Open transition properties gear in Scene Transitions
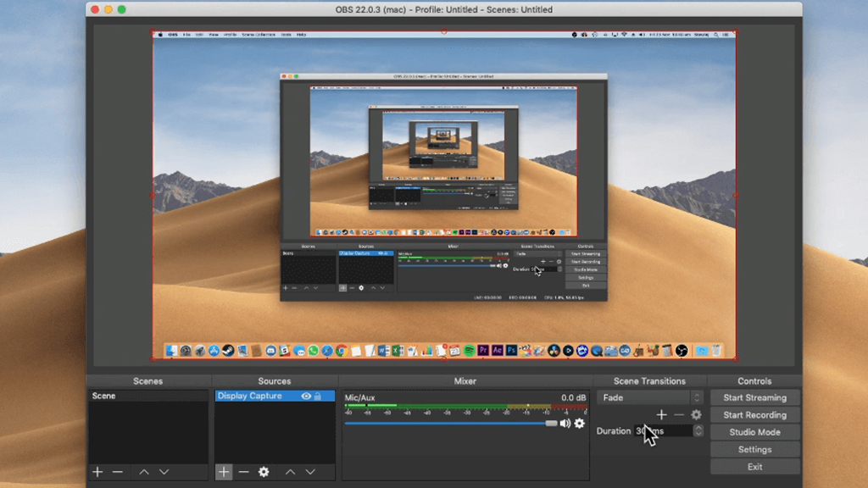This screenshot has height=488, width=868. [x=697, y=414]
